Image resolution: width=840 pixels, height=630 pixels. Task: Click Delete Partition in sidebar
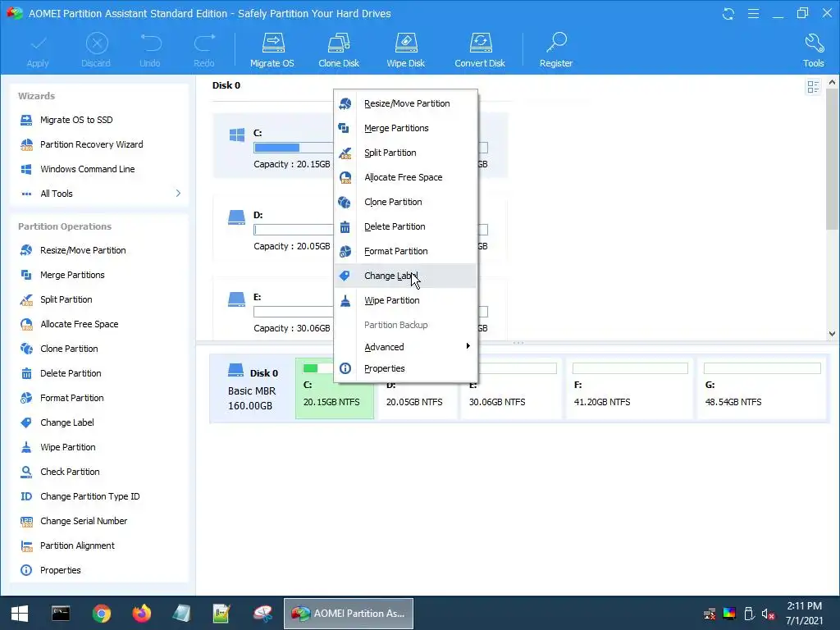coord(71,373)
